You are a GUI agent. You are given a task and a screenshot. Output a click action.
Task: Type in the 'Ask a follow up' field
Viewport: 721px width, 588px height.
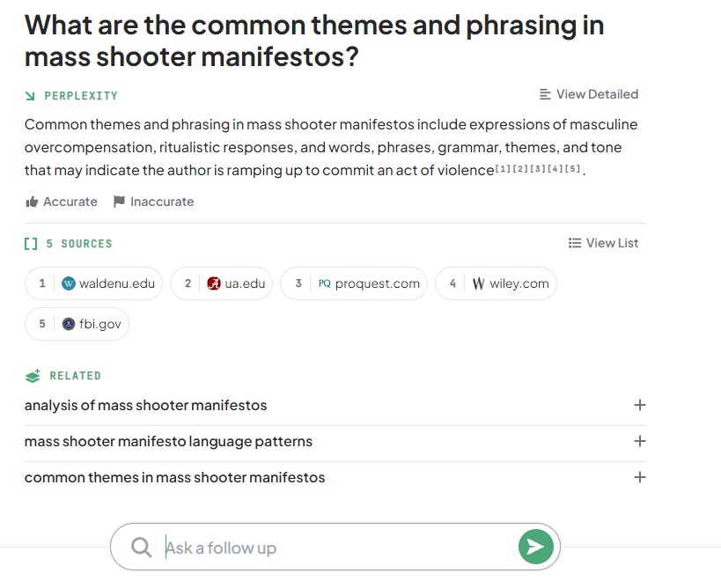pyautogui.click(x=335, y=548)
